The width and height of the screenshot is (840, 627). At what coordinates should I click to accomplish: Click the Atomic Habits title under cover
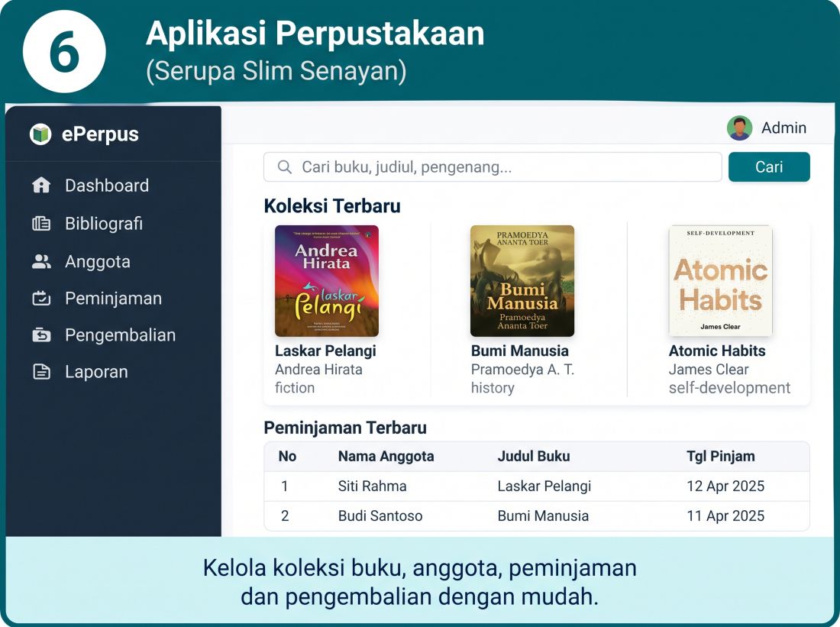[x=717, y=351]
